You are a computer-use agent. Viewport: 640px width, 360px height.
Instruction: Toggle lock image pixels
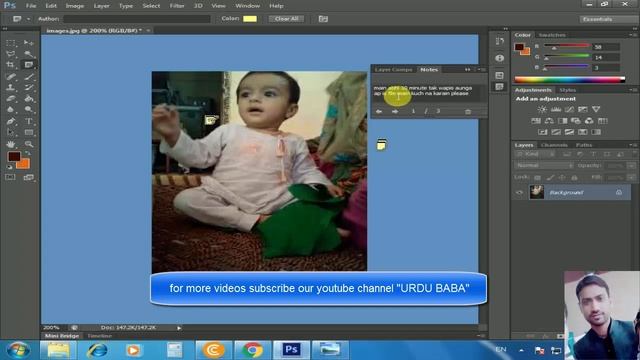coord(550,178)
